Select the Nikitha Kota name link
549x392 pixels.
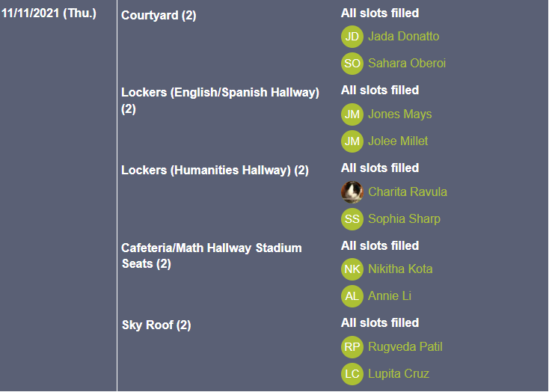(x=400, y=269)
